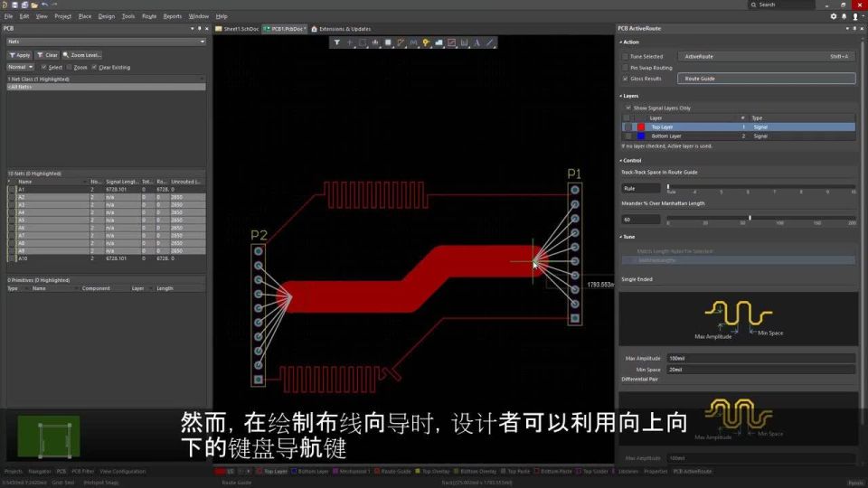
Task: Pick the place text string tool
Action: point(476,42)
